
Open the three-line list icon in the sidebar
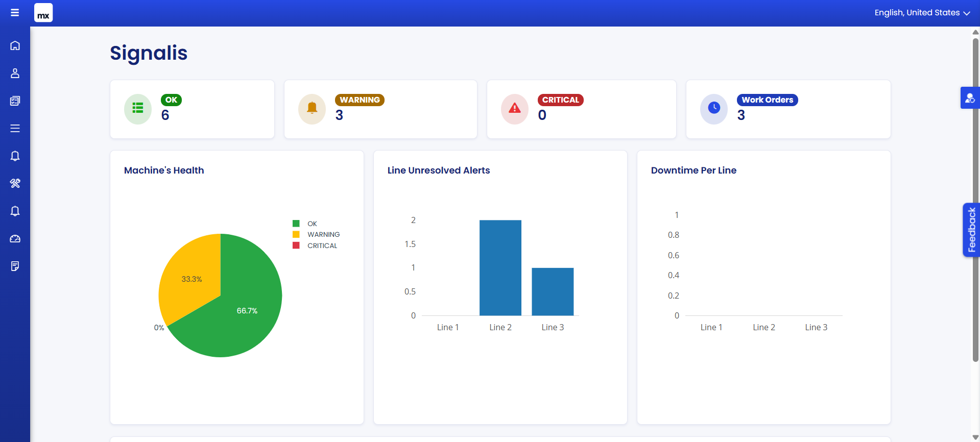click(15, 128)
